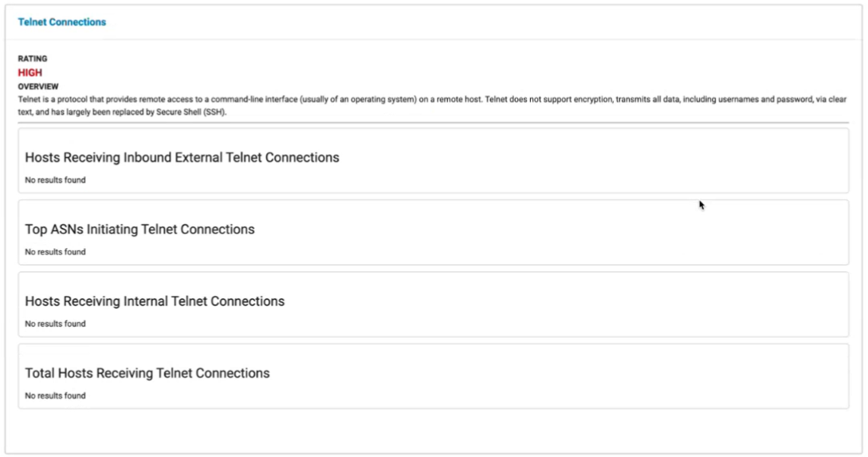
Task: Click the divider line below the overview
Action: 434,123
